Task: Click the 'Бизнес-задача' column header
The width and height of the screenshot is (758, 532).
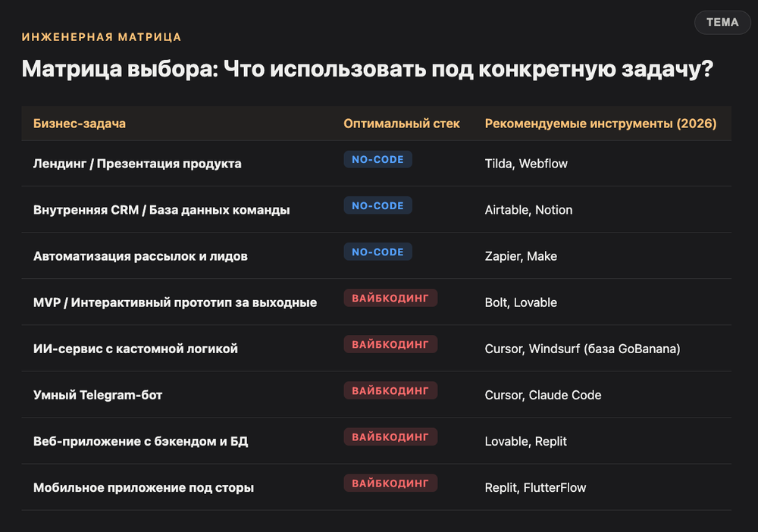Action: tap(80, 124)
